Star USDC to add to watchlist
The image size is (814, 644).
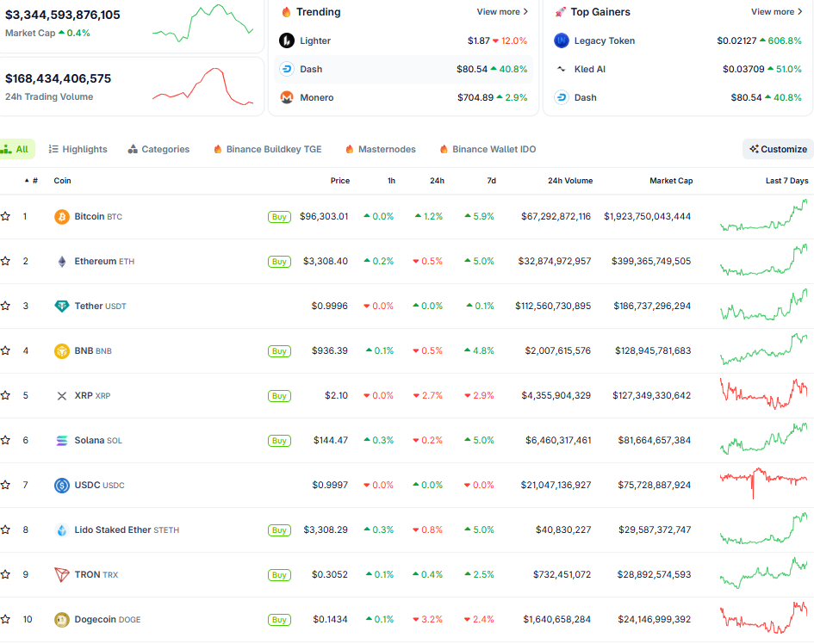pyautogui.click(x=6, y=486)
